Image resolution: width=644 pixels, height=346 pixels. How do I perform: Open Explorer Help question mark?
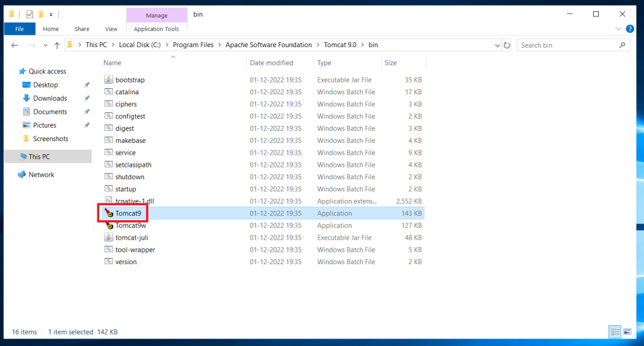pyautogui.click(x=630, y=29)
